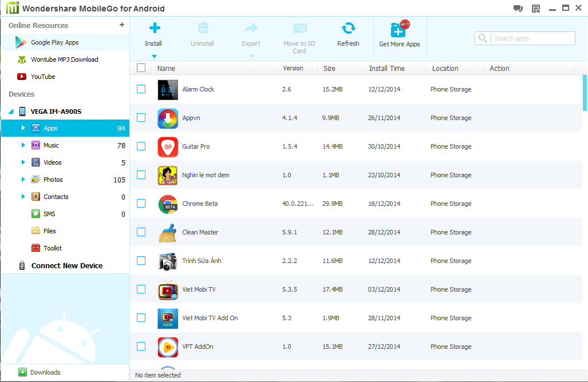Viewport: 588px width, 382px height.
Task: Click the Wontube MP3 Download frog icon
Action: pos(22,59)
